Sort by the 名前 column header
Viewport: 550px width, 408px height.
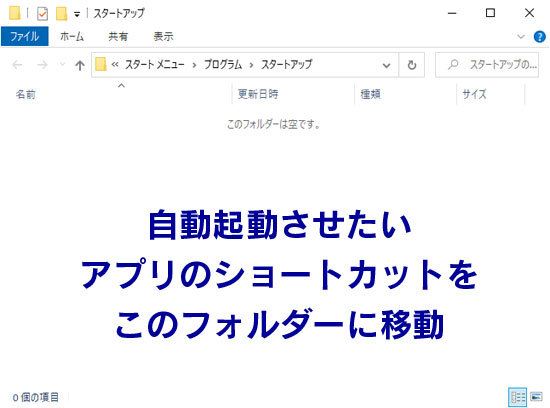coord(26,94)
